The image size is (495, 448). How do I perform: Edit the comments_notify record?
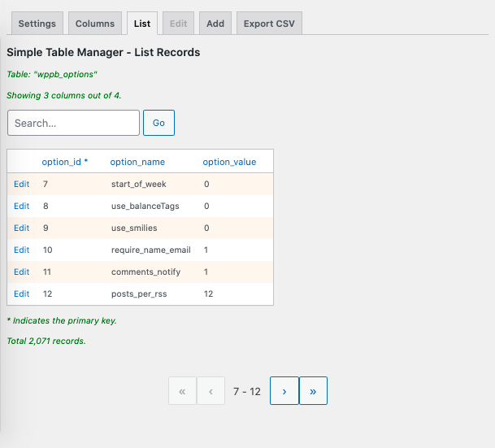(x=21, y=272)
